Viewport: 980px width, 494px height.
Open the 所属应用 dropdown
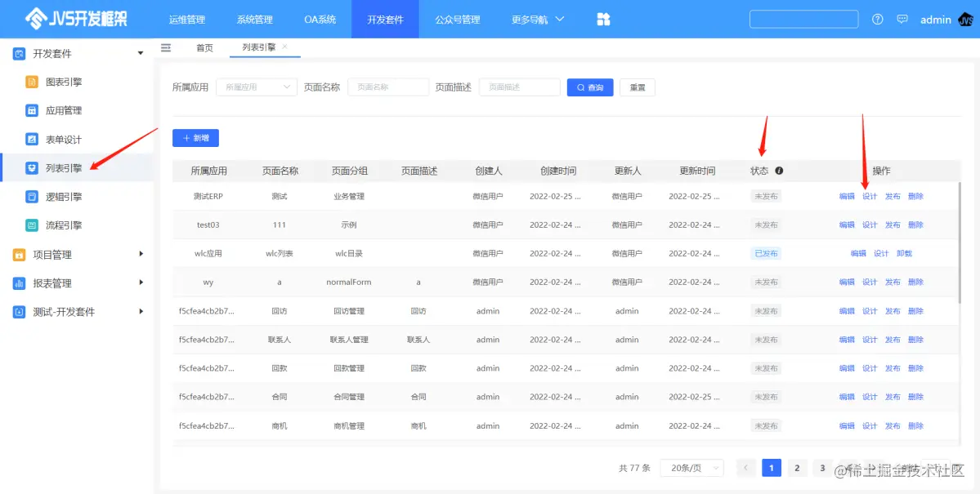[x=257, y=87]
